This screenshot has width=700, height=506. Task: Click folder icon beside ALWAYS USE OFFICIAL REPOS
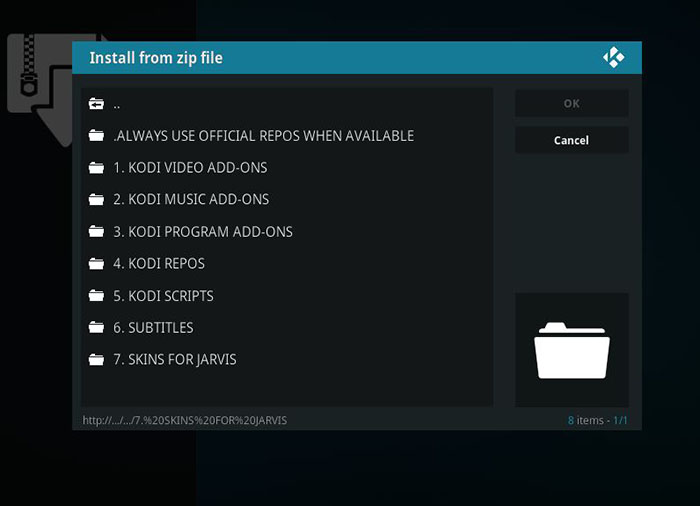point(96,135)
